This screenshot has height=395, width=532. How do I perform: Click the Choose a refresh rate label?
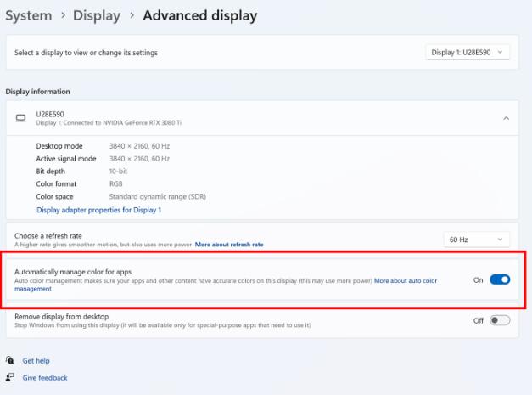pos(52,235)
